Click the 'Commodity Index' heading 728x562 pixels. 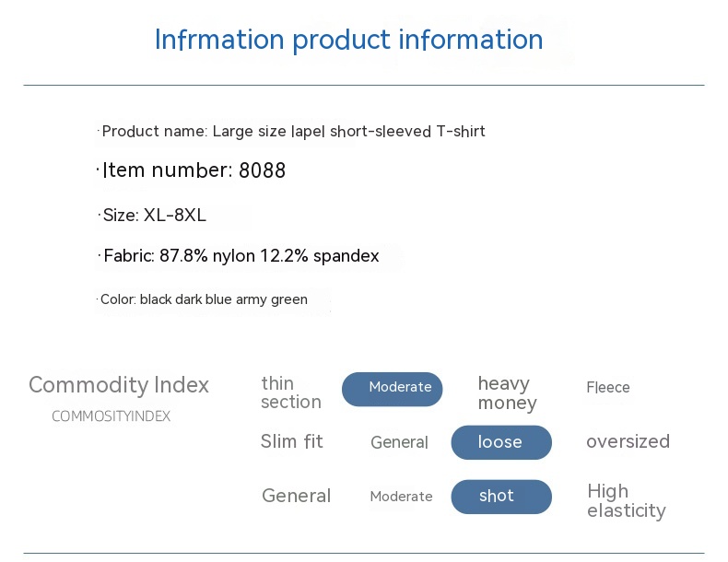pos(119,384)
